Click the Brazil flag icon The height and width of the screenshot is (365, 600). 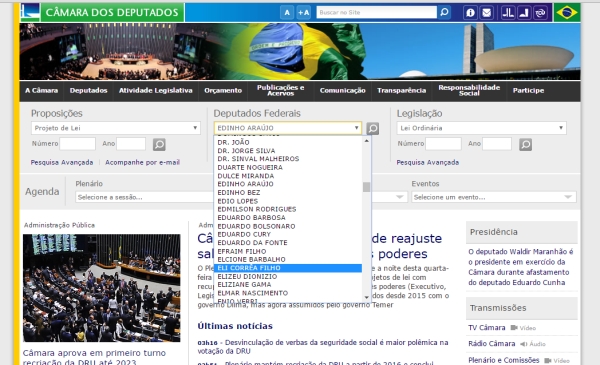pyautogui.click(x=567, y=12)
